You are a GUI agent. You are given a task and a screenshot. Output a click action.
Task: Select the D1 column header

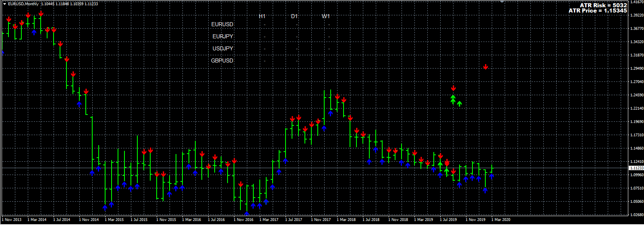[294, 16]
